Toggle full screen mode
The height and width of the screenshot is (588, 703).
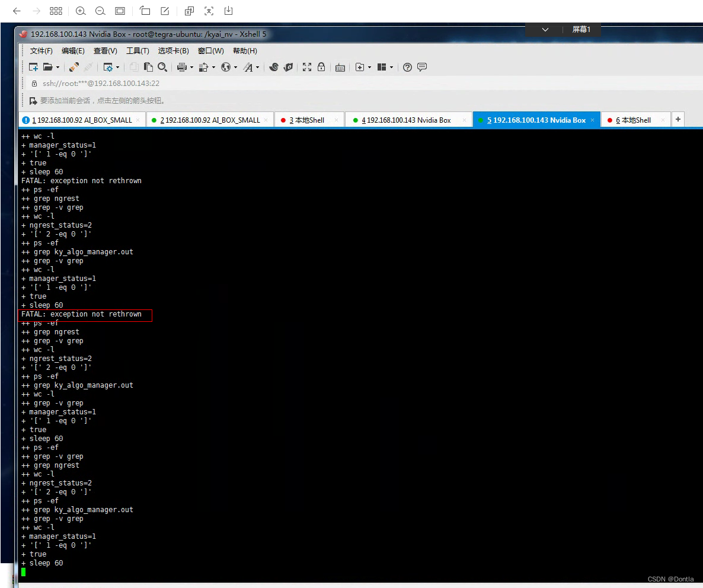point(306,67)
